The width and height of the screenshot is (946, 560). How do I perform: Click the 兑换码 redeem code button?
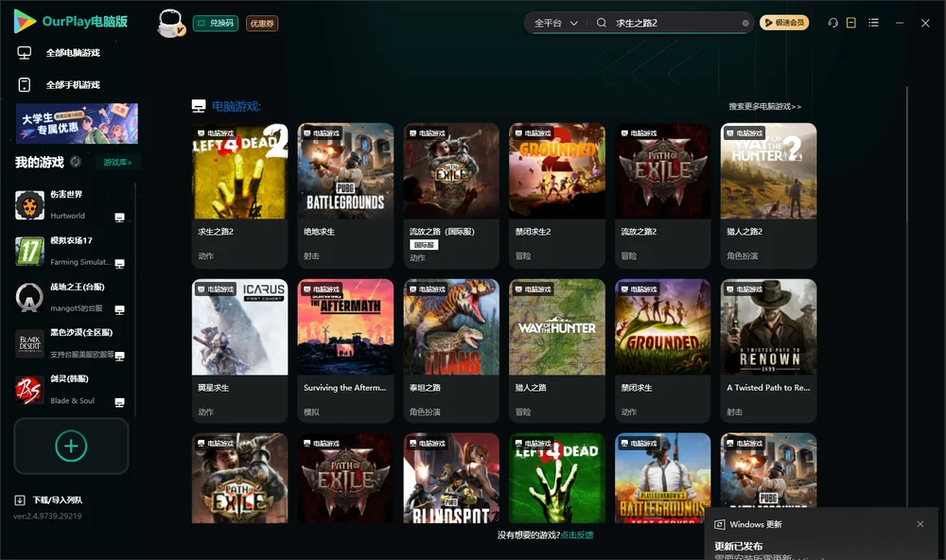pos(216,23)
